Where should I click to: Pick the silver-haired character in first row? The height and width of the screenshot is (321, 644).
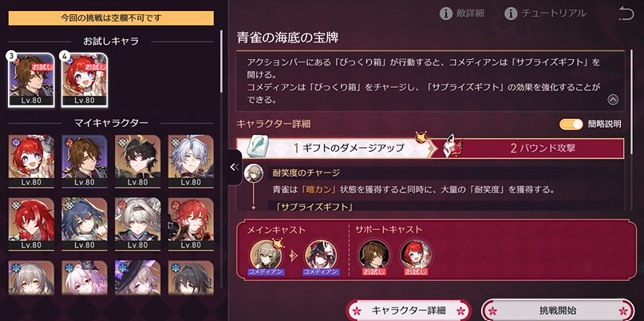pos(191,161)
